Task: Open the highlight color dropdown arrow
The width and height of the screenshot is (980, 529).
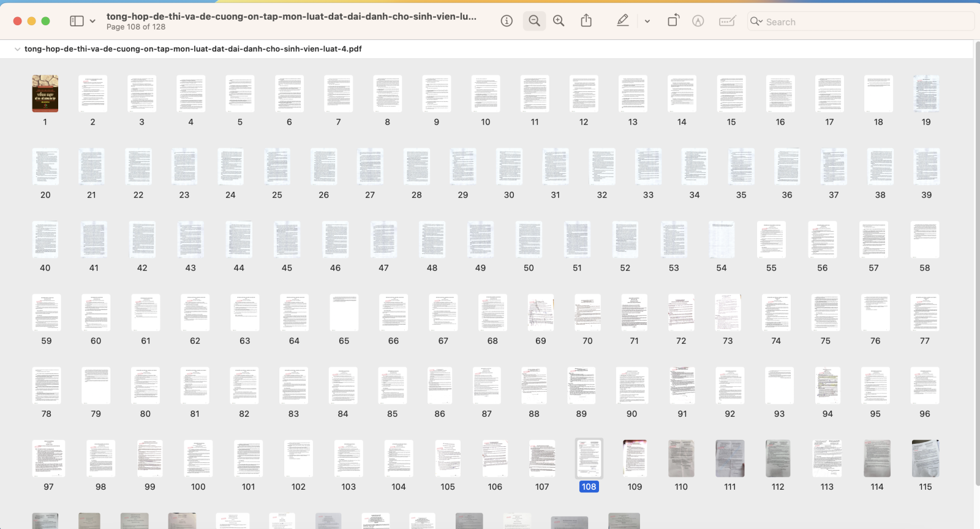Action: (x=647, y=21)
